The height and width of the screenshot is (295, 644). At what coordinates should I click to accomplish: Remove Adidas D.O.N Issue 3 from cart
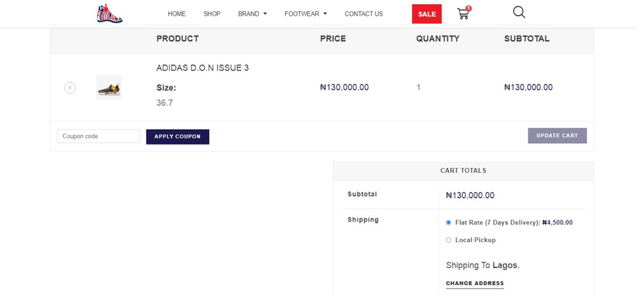(x=70, y=88)
